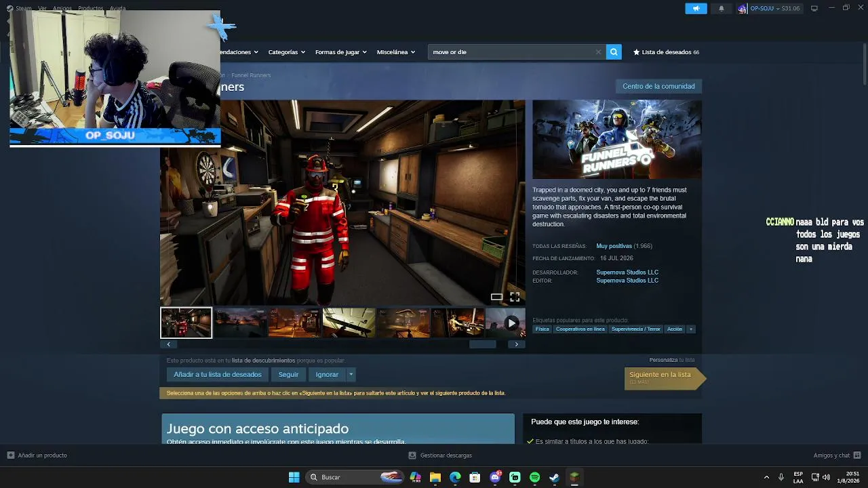The image size is (868, 488).
Task: Open Amigos y chat
Action: click(837, 455)
